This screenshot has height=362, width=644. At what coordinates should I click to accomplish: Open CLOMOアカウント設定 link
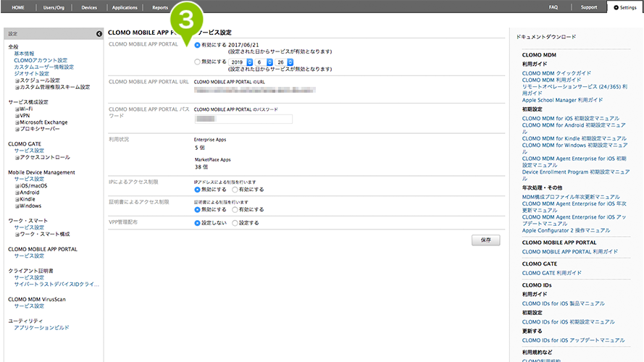click(x=41, y=60)
